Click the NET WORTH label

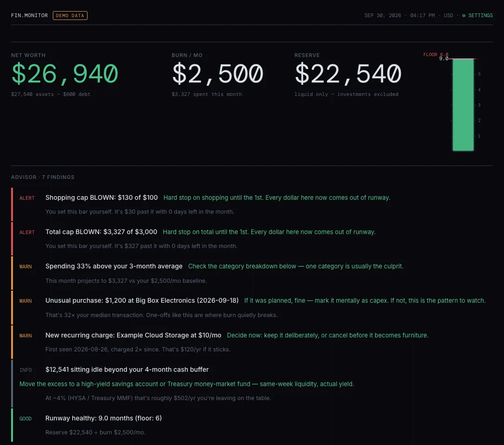click(28, 55)
